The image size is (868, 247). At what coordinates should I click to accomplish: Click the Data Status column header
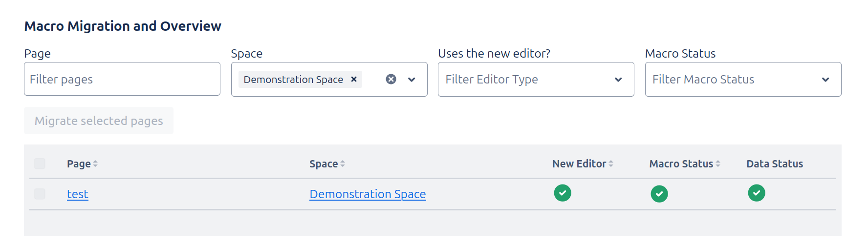(775, 164)
